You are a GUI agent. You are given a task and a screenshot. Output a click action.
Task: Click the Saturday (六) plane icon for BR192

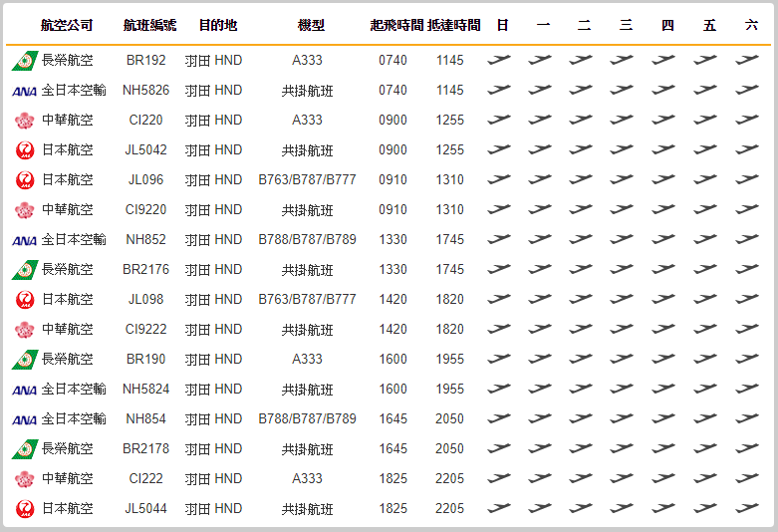747,60
